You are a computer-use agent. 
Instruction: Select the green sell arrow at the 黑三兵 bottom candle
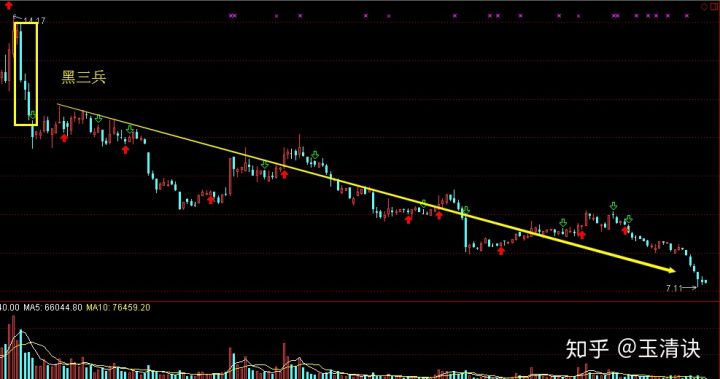point(33,115)
